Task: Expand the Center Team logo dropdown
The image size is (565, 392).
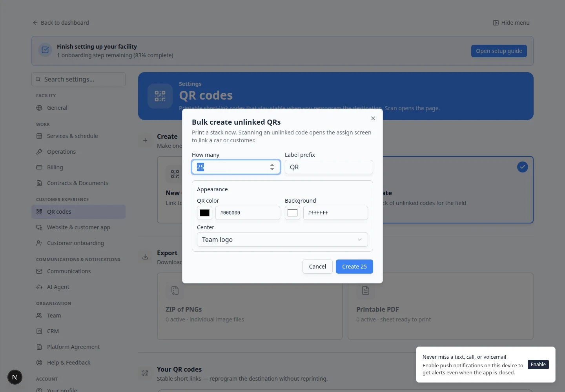Action: 282,240
